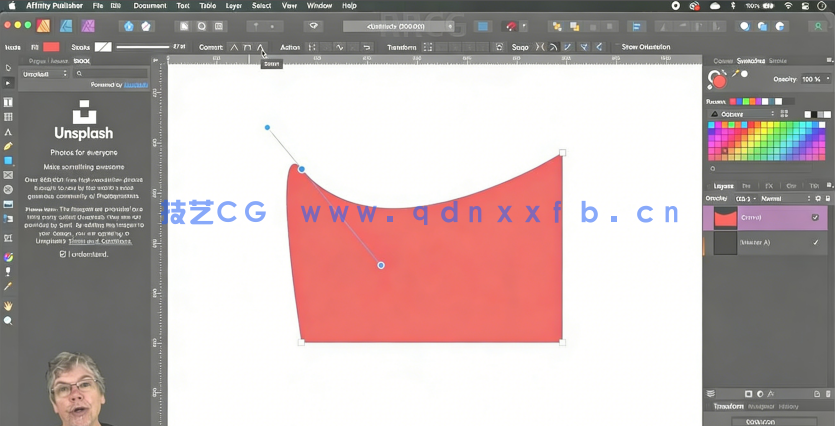The height and width of the screenshot is (426, 835).
Task: Toggle visibility of the Curve layer
Action: (815, 217)
